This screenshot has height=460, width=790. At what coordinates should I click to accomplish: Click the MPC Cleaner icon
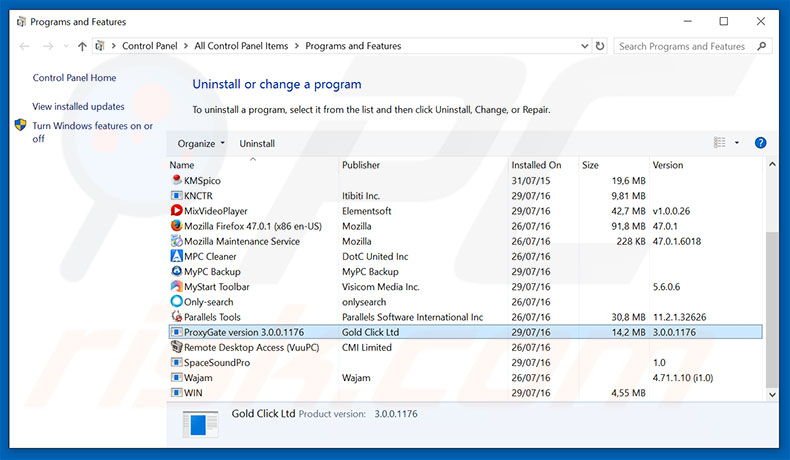176,255
